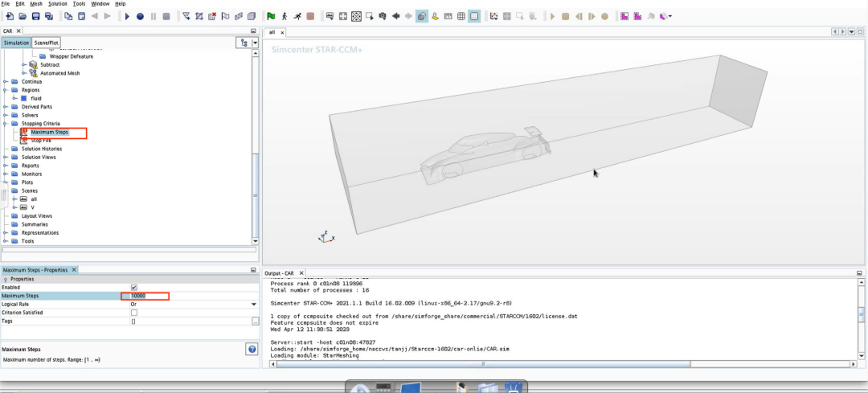This screenshot has width=868, height=393.
Task: Click the Open file folder icon
Action: click(23, 17)
